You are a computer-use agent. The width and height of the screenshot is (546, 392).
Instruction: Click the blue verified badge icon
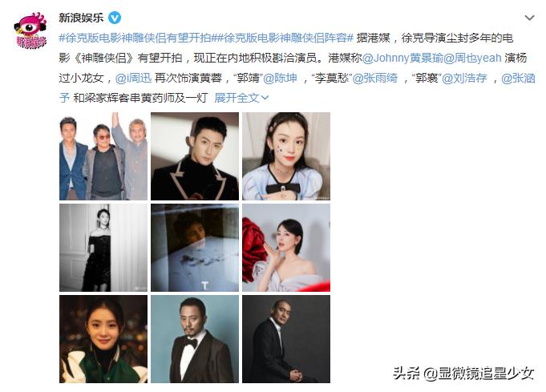115,18
